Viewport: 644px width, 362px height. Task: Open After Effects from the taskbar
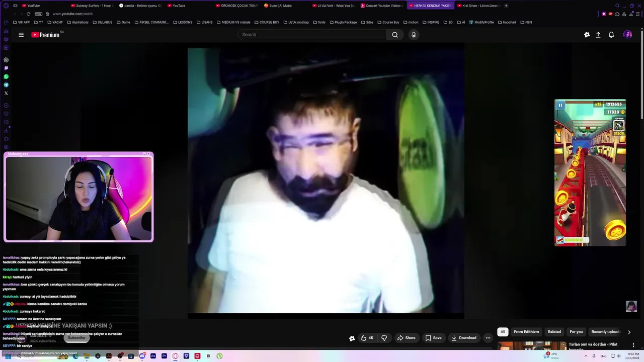point(153,356)
